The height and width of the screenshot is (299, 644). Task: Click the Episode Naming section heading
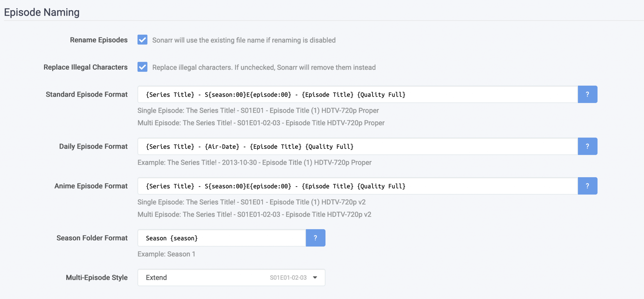coord(42,12)
